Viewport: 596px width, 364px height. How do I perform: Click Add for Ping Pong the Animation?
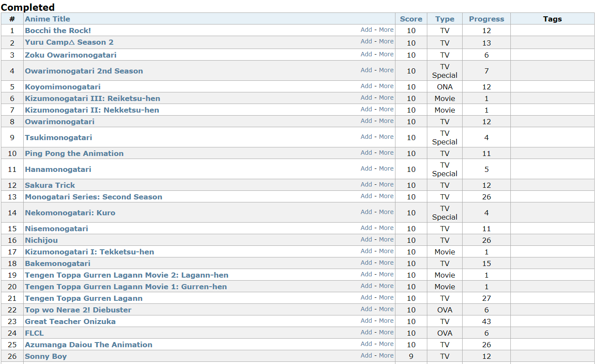[366, 153]
